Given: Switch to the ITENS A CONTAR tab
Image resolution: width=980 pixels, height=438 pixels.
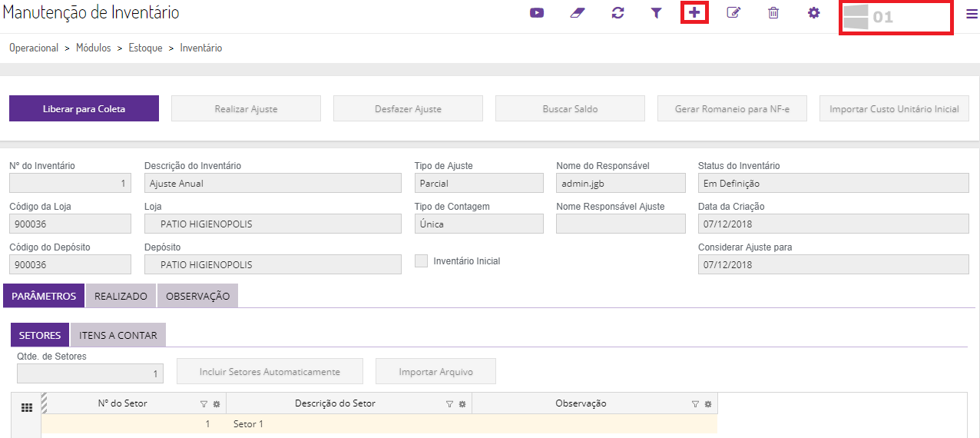Looking at the screenshot, I should click(x=118, y=335).
